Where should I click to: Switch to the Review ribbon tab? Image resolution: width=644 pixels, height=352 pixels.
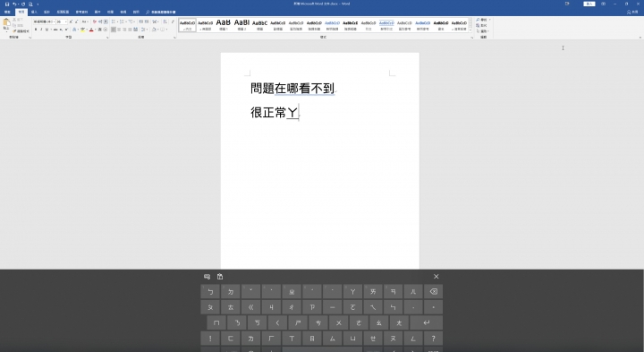(x=110, y=12)
